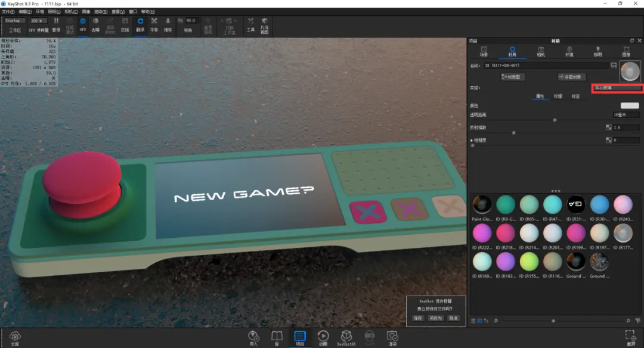644x348 pixels.
Task: Click refraction index texture checker icon
Action: (x=609, y=128)
